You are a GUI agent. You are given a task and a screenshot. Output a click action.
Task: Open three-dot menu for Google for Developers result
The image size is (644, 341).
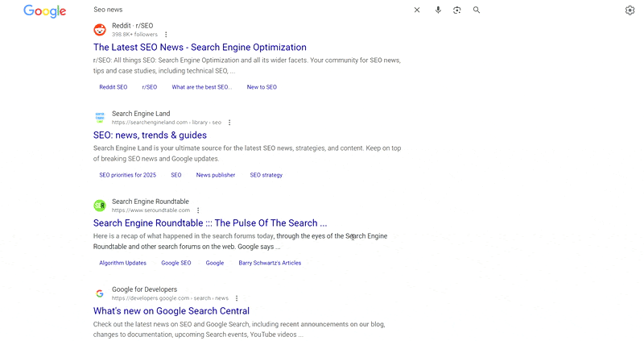point(237,298)
